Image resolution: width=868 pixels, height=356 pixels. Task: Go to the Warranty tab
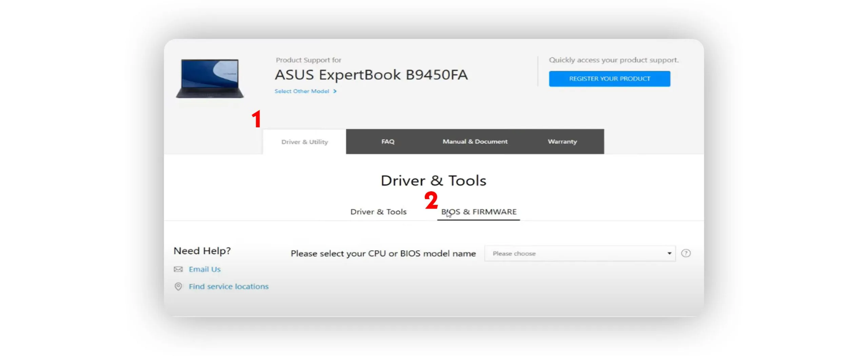(562, 142)
